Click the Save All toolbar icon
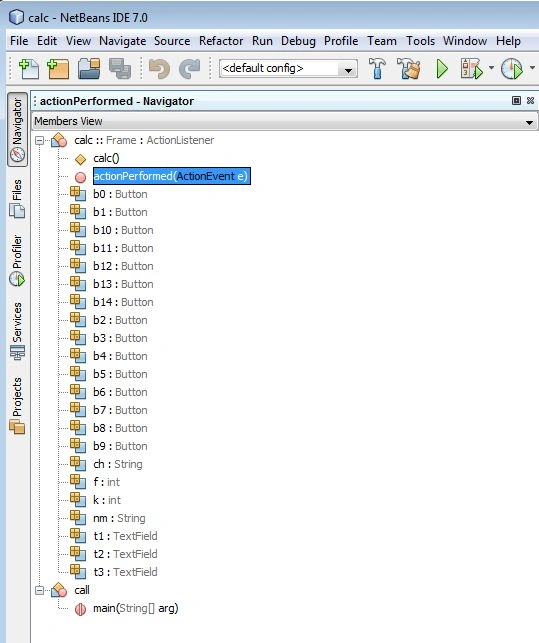This screenshot has width=539, height=643. tap(119, 68)
